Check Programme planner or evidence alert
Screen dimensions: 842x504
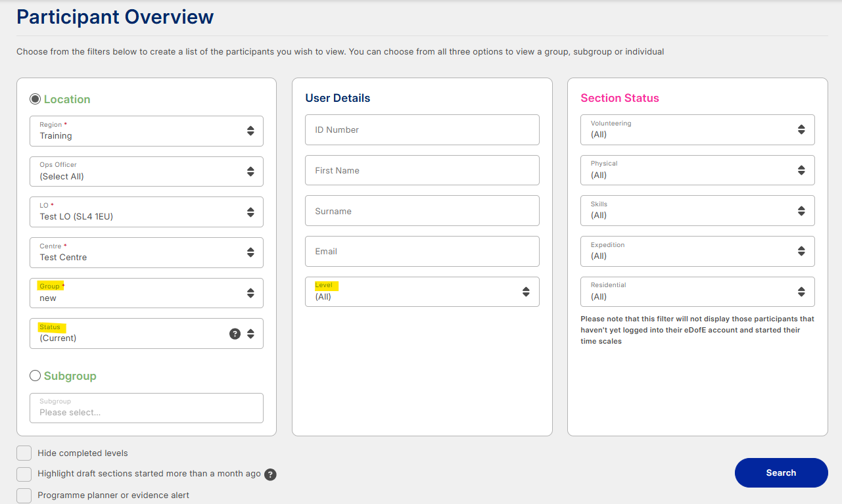pyautogui.click(x=24, y=495)
